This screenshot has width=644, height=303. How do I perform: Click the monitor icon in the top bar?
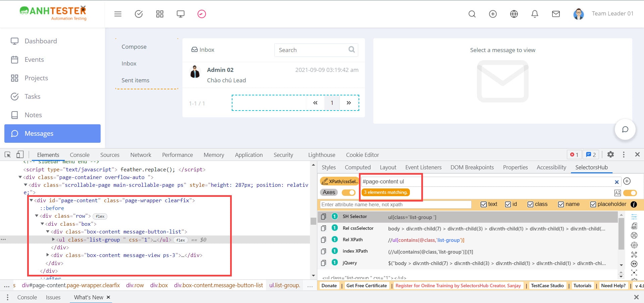tap(180, 14)
